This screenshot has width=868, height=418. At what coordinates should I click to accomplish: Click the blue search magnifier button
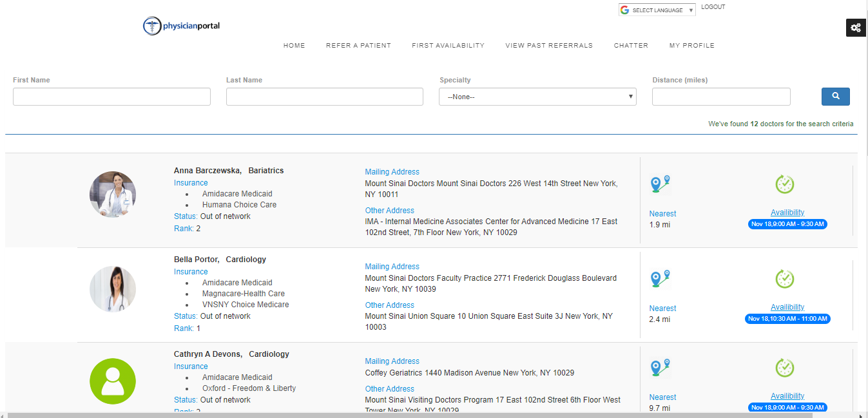click(x=836, y=96)
